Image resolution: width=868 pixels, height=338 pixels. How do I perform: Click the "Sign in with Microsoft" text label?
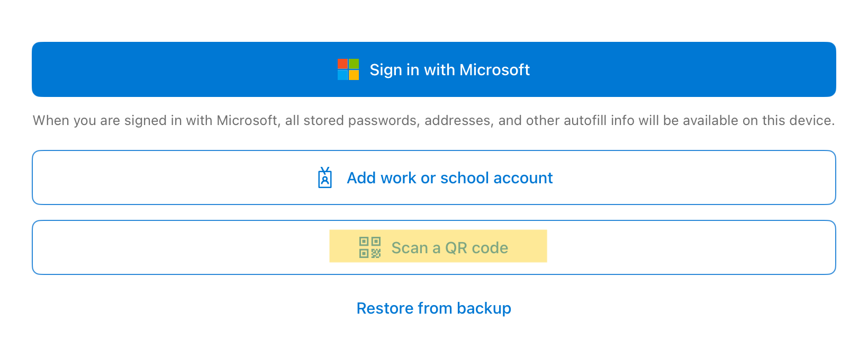(x=449, y=70)
